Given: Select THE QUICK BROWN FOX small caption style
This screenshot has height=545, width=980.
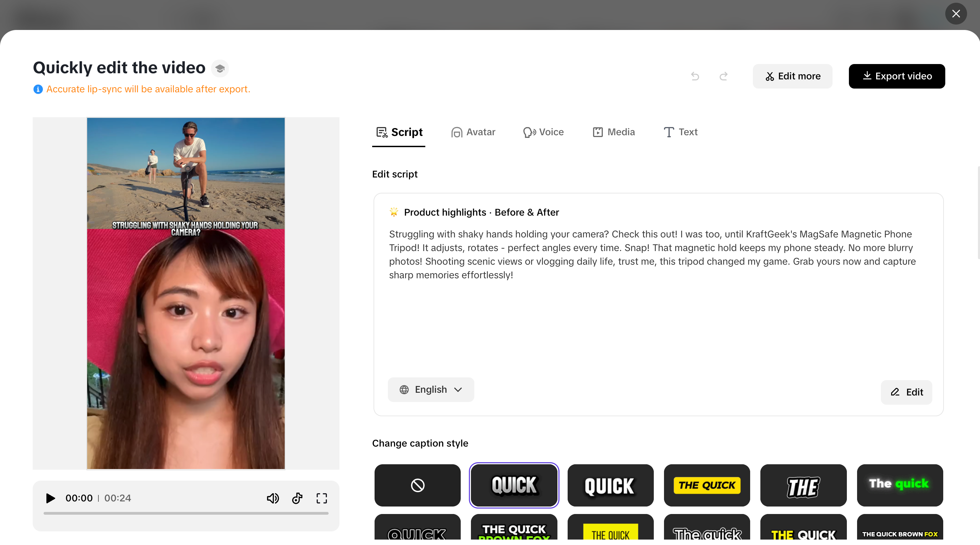Looking at the screenshot, I should (900, 527).
